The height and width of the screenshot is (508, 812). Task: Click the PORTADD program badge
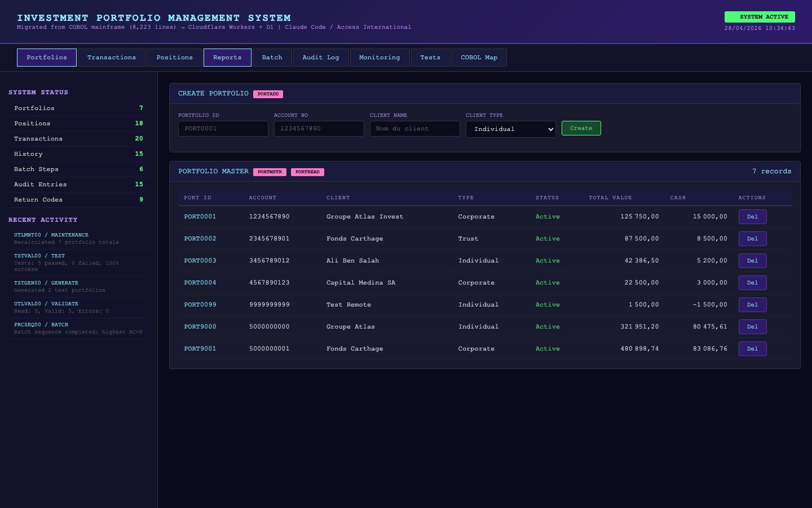[268, 94]
